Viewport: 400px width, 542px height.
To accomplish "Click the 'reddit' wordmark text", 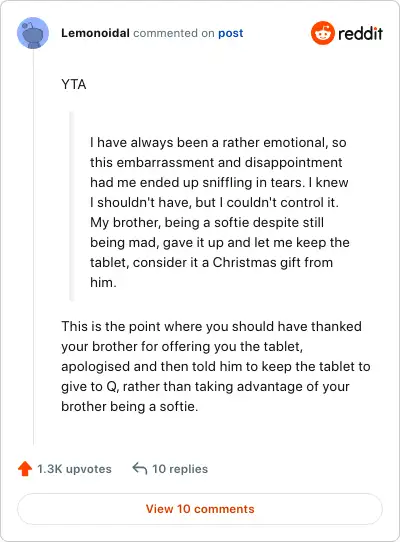I will (360, 34).
